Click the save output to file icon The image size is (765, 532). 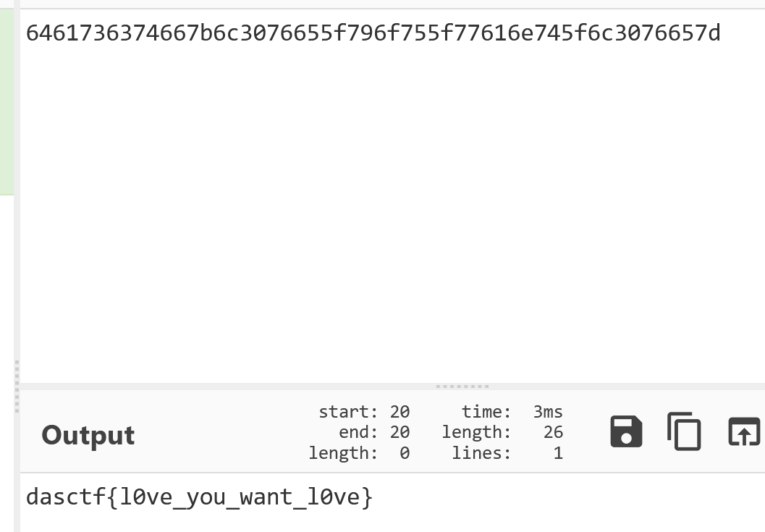626,431
